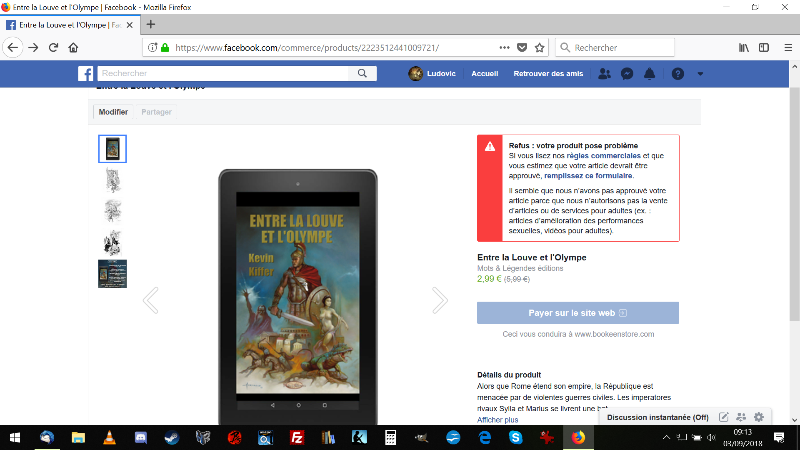This screenshot has height=450, width=800.
Task: Open chat settings gear icon
Action: 759,416
